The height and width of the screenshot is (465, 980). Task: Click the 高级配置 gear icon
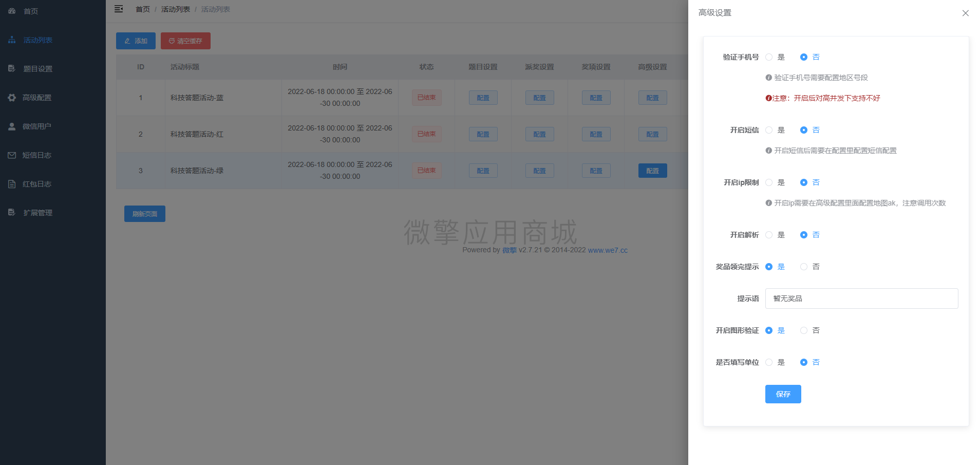pyautogui.click(x=12, y=97)
